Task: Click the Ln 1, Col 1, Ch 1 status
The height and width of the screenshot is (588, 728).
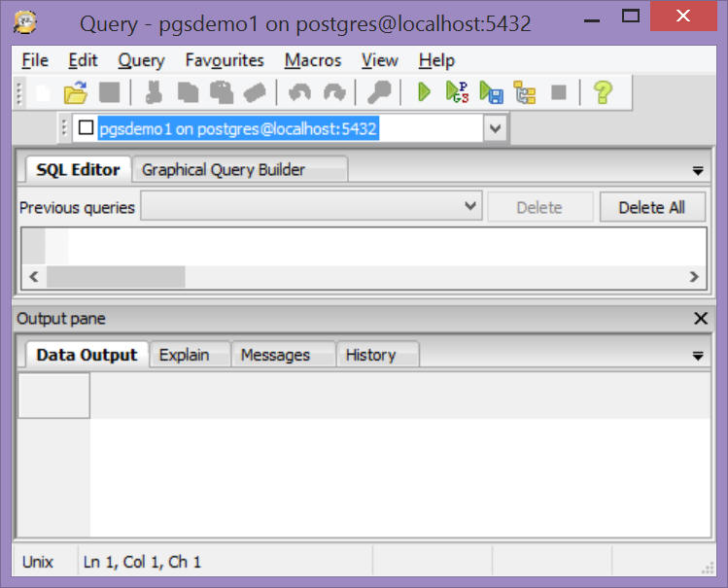Action: point(142,562)
